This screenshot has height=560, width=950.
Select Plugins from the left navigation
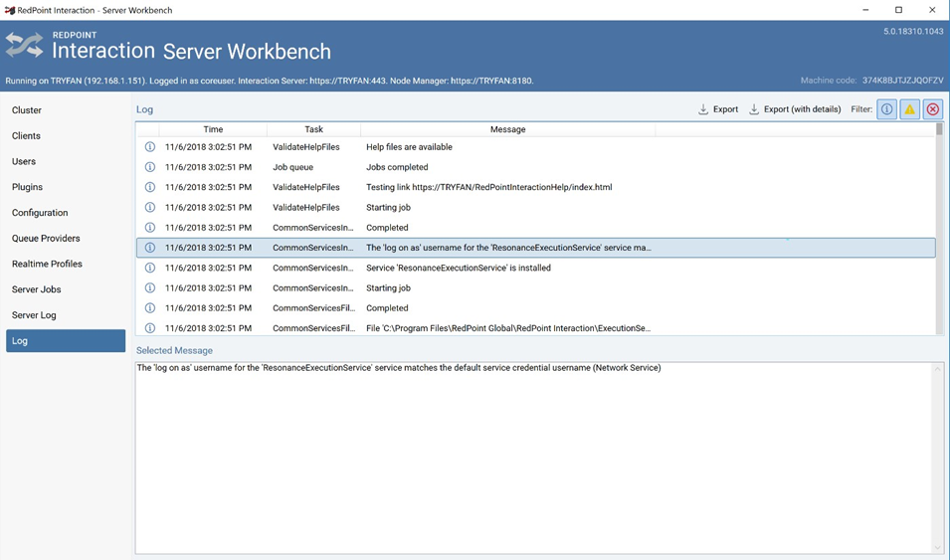tap(27, 187)
